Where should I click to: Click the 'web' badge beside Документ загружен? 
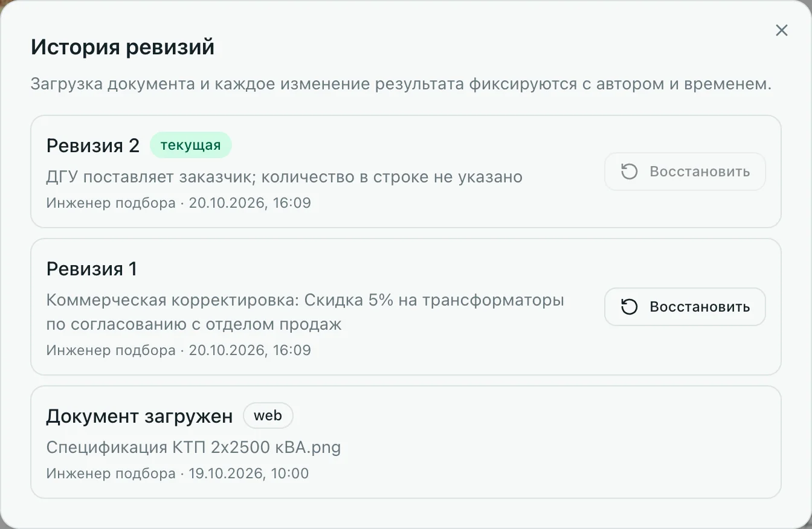pyautogui.click(x=268, y=415)
